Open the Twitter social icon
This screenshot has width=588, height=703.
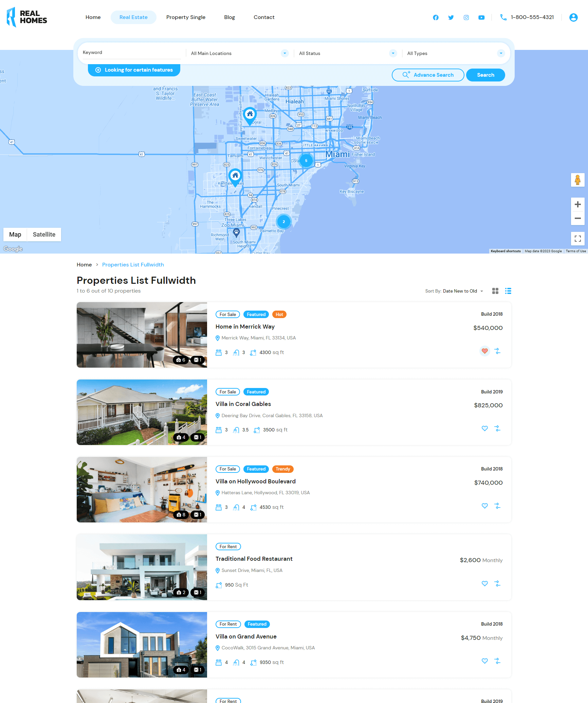[x=451, y=17]
